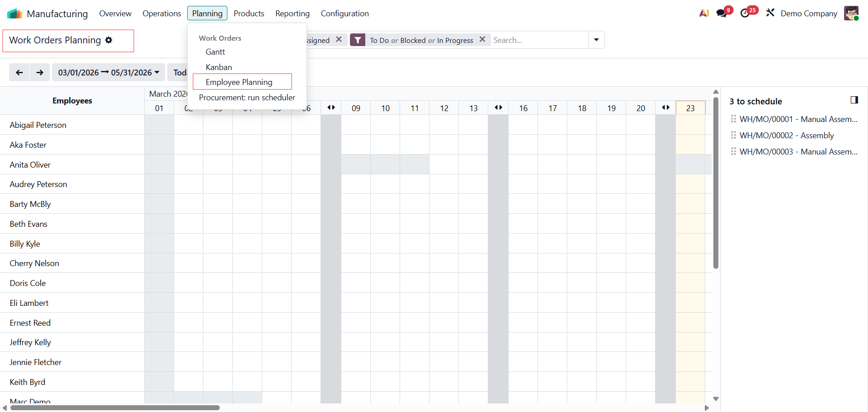Toggle the to-schedule side panel
868x412 pixels.
(854, 100)
